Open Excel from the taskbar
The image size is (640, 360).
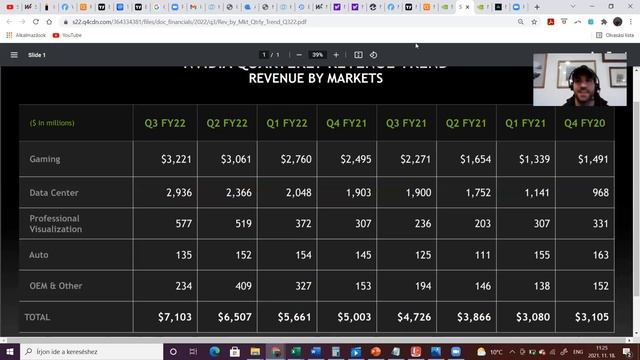click(x=296, y=351)
